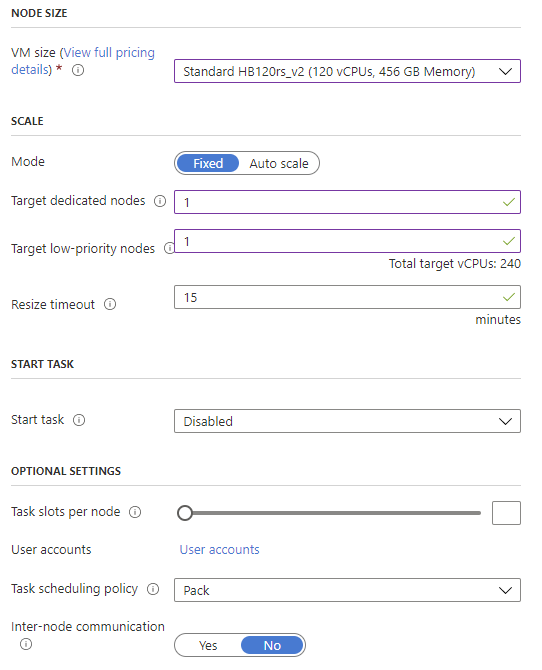Click info icon for Target dedicated nodes
This screenshot has width=542, height=670.
coord(160,201)
